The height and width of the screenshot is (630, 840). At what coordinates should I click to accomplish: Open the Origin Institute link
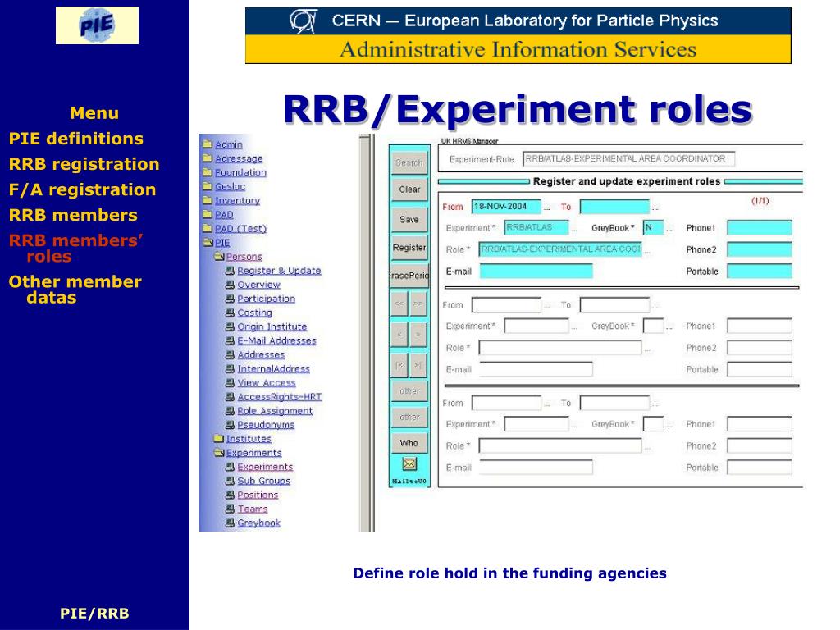point(272,326)
